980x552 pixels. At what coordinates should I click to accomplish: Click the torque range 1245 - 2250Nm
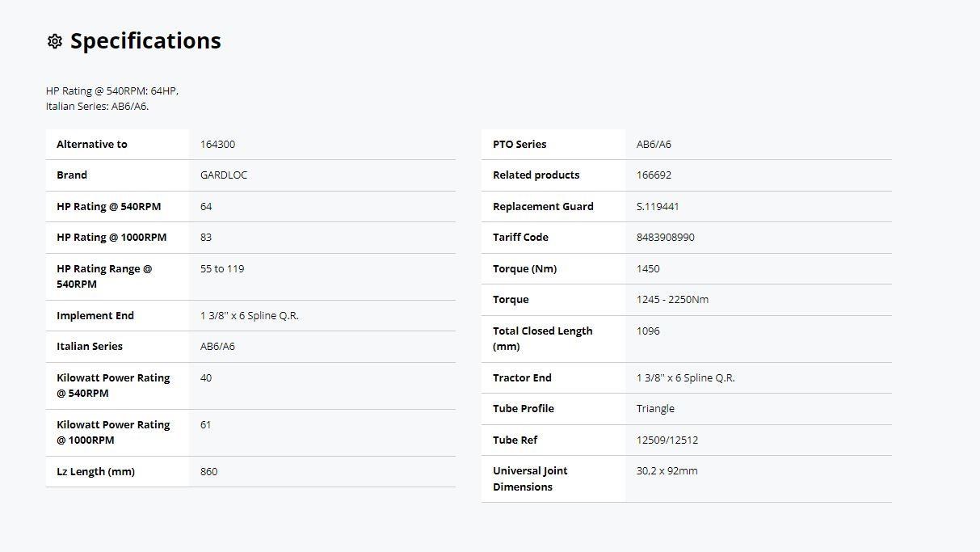[x=672, y=300]
